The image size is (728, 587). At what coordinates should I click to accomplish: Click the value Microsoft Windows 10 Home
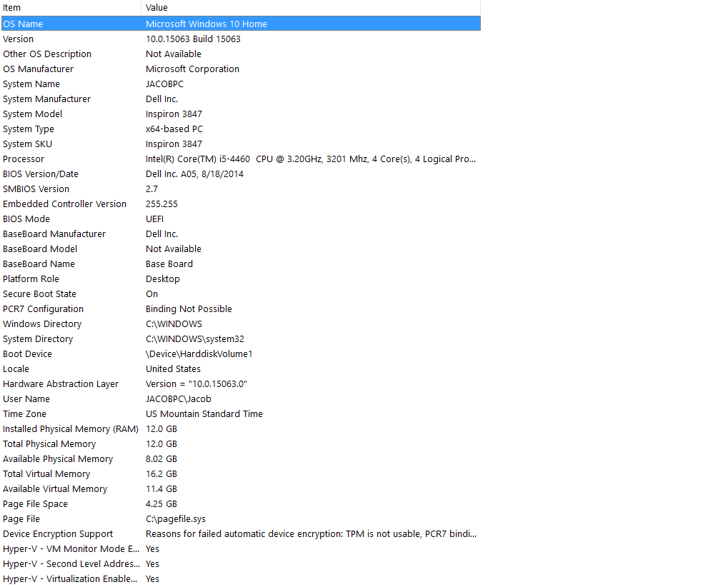pos(206,24)
